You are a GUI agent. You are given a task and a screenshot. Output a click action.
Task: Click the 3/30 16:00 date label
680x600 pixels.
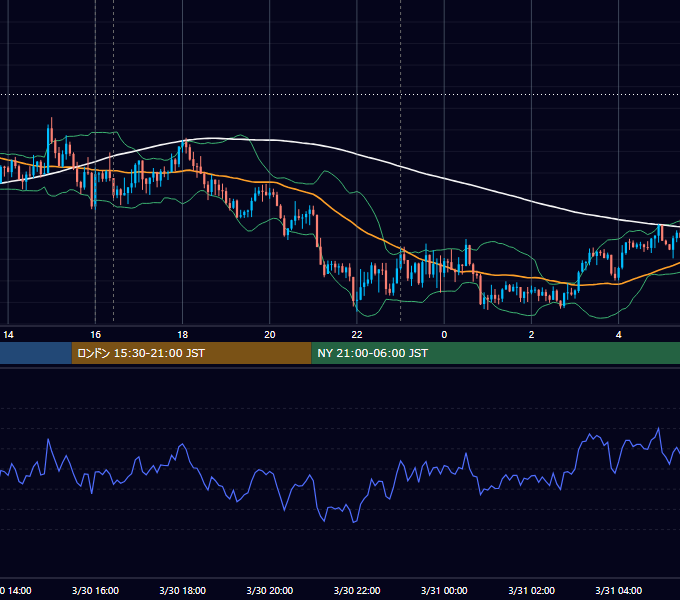(x=95, y=590)
